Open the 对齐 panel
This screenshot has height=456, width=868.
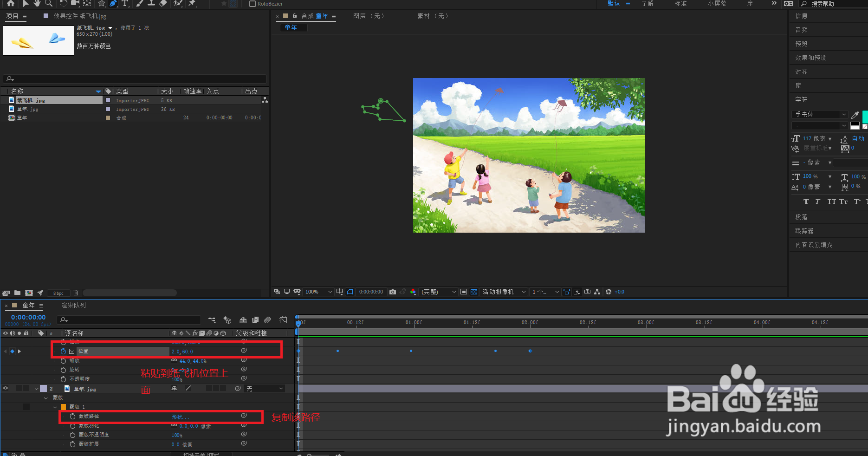click(x=802, y=72)
